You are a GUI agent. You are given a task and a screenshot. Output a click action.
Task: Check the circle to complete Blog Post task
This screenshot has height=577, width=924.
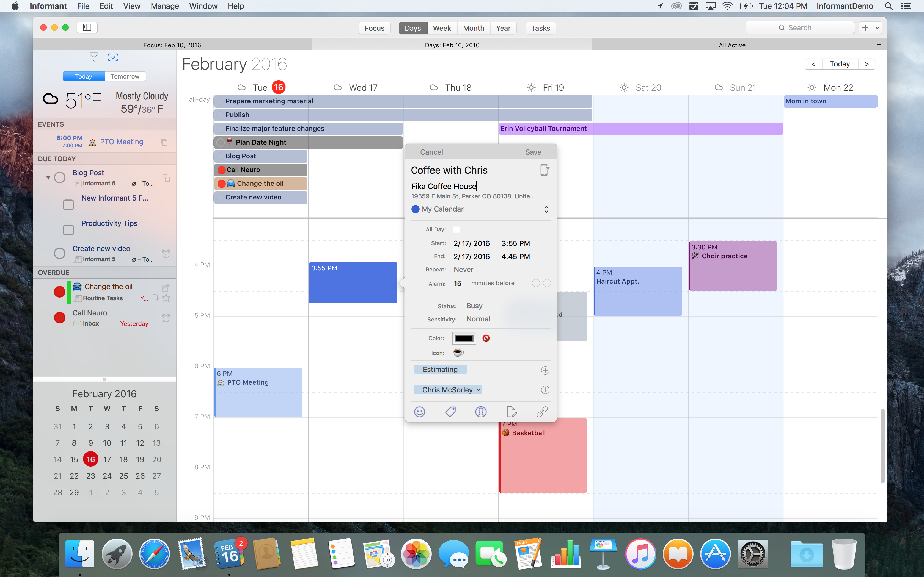[x=60, y=177]
